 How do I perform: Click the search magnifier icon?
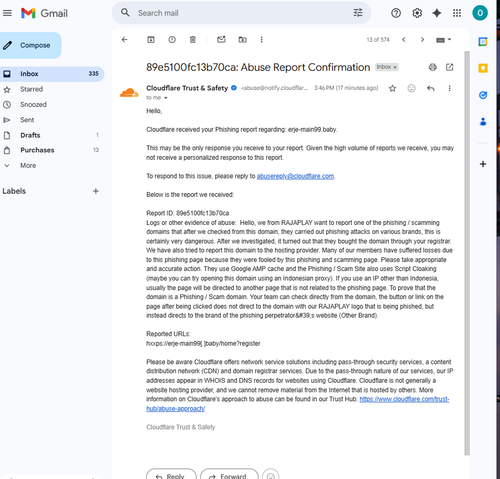point(125,13)
